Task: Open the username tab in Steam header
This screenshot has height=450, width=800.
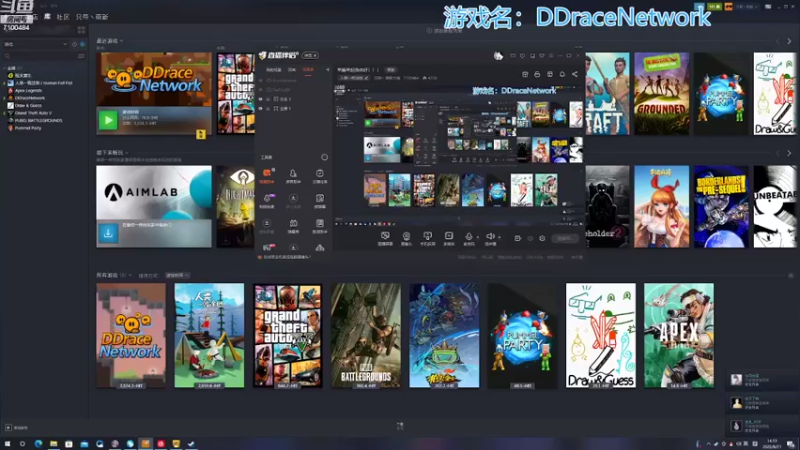Action: click(92, 17)
